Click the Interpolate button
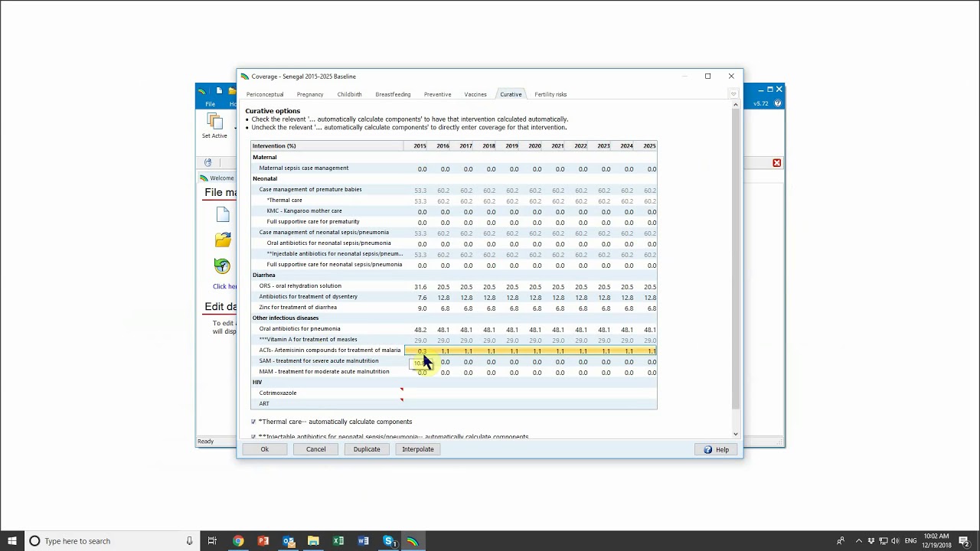Viewport: 980px width, 551px height. point(418,449)
